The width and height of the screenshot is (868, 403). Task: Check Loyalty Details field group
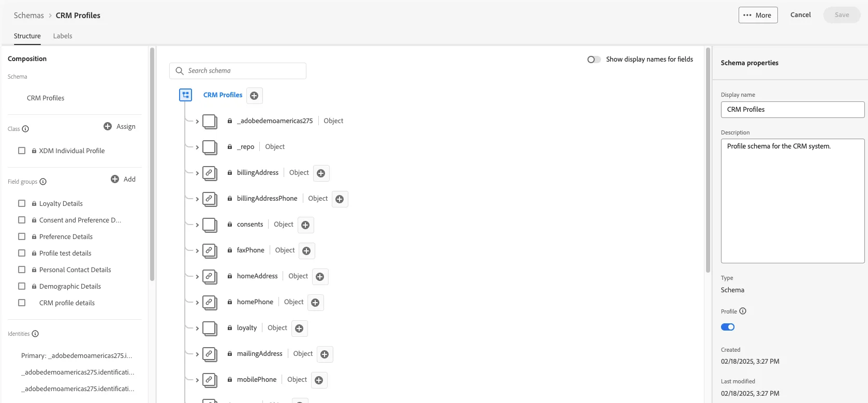point(22,203)
